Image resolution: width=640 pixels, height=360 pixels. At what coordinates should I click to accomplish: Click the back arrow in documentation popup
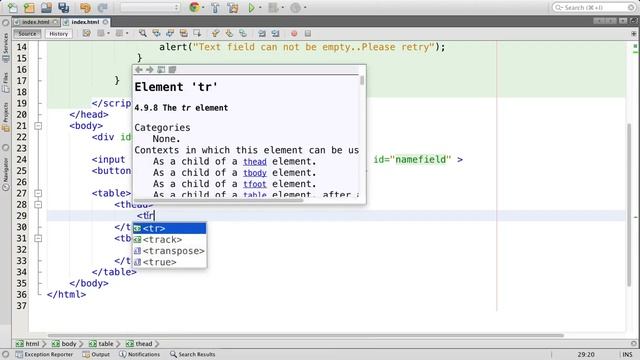click(139, 70)
